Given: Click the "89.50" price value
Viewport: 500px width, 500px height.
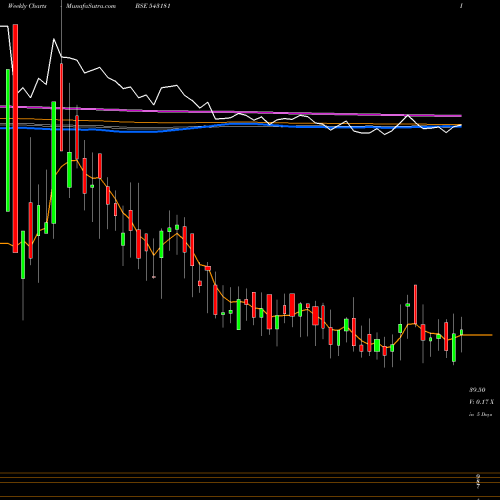Looking at the screenshot, I should [477, 390].
